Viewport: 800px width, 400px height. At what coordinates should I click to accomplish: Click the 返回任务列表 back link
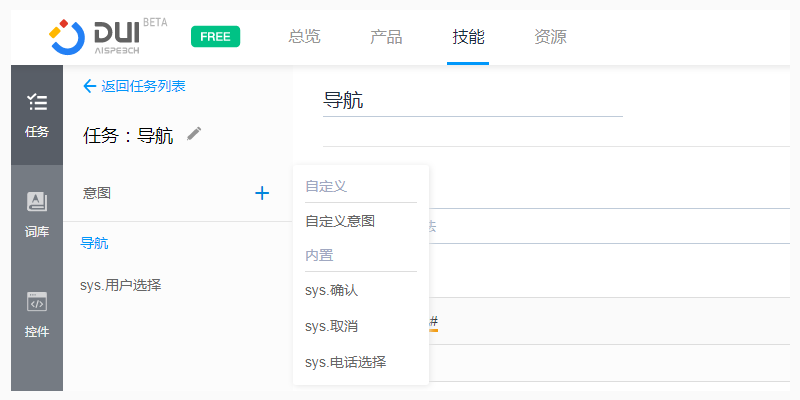[x=134, y=86]
